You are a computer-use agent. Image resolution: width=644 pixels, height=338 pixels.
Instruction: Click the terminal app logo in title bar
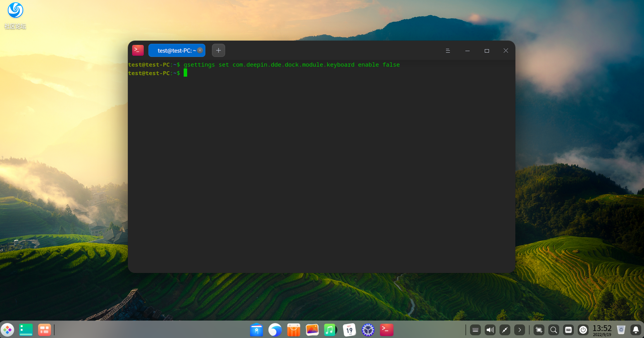[x=138, y=50]
